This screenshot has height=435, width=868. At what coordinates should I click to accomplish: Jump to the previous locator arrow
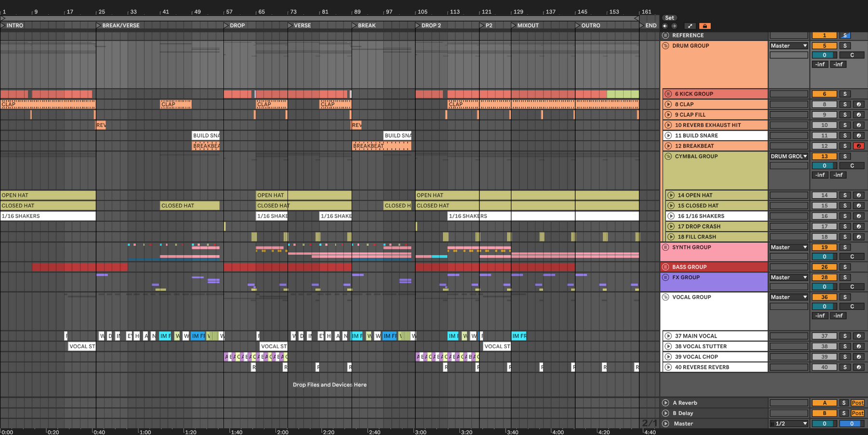tap(665, 26)
